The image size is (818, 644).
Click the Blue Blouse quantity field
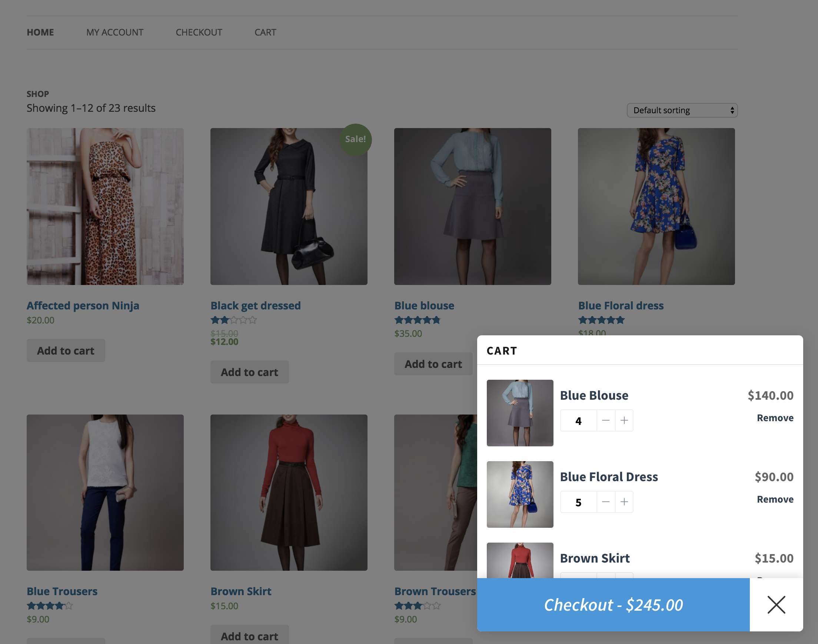point(578,421)
